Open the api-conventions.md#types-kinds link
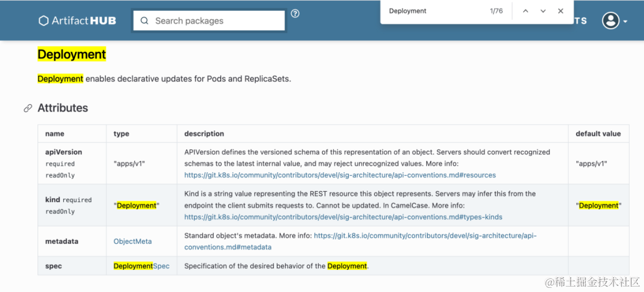Viewport: 644px width, 292px height. click(343, 216)
